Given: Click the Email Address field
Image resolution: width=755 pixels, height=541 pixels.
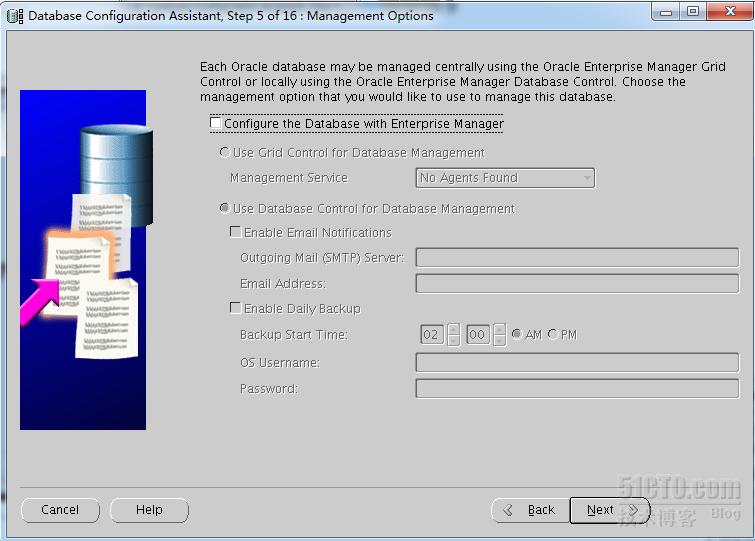Looking at the screenshot, I should [x=577, y=283].
